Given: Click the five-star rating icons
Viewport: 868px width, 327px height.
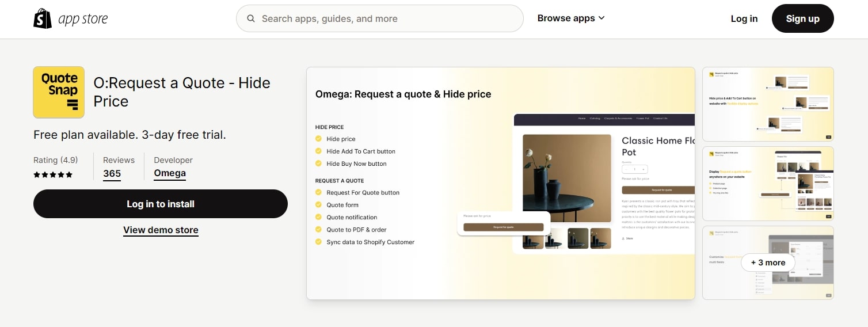Looking at the screenshot, I should click(x=53, y=174).
